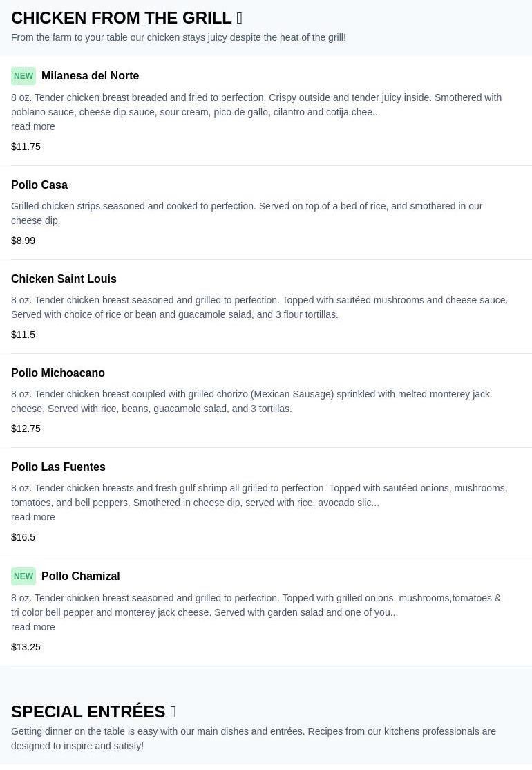
Task: Click the icon beside Chicken From The Grill heading
Action: (239, 18)
